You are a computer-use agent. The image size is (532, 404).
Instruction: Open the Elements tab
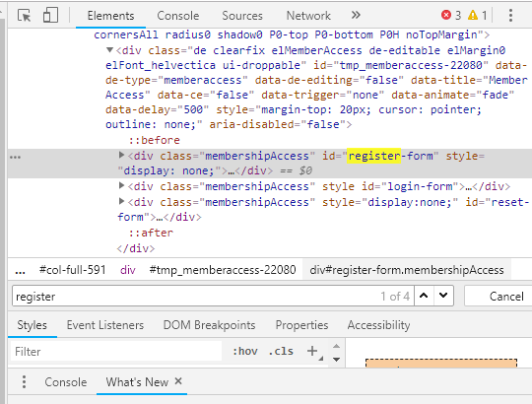[x=110, y=16]
